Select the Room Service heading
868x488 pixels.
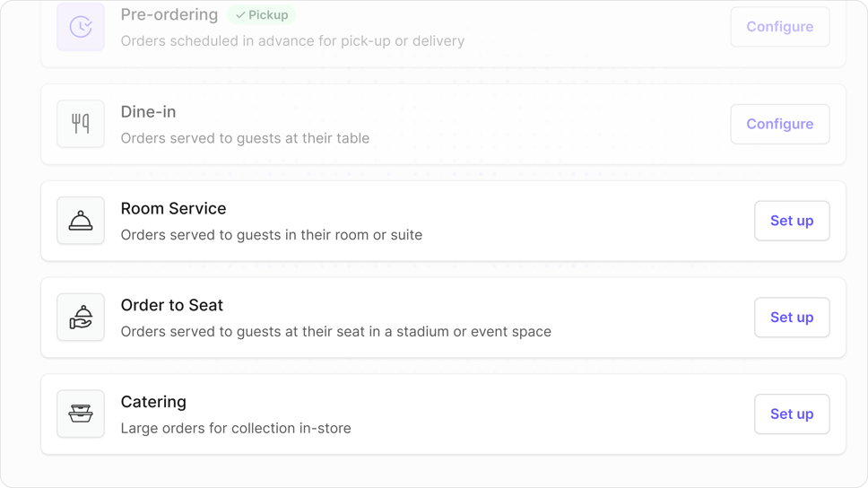[173, 208]
